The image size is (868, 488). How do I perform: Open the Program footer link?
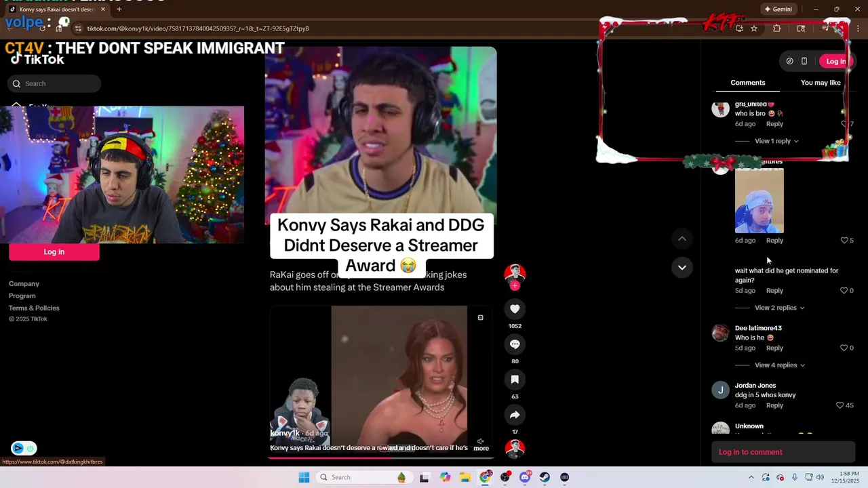tap(22, 296)
